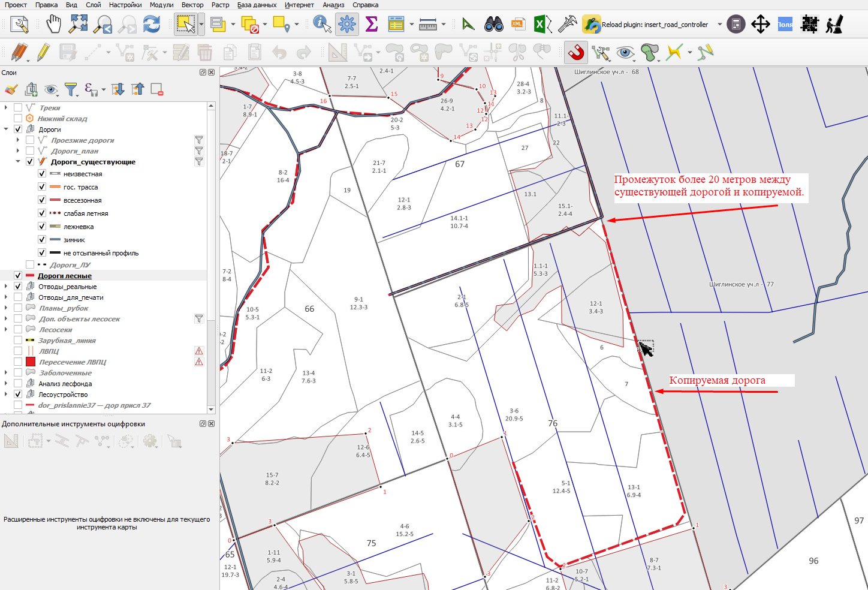Select the Pan Map hand tool
The image size is (868, 590).
pyautogui.click(x=54, y=25)
